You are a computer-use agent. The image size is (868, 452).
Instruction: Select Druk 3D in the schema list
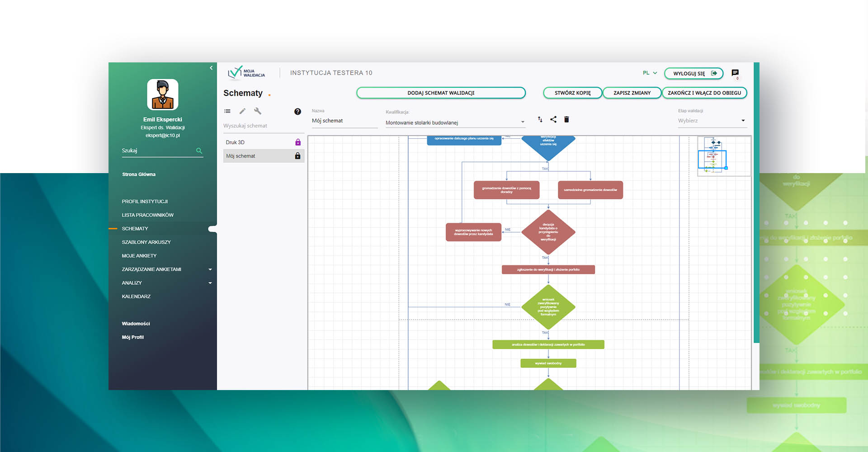coord(264,142)
